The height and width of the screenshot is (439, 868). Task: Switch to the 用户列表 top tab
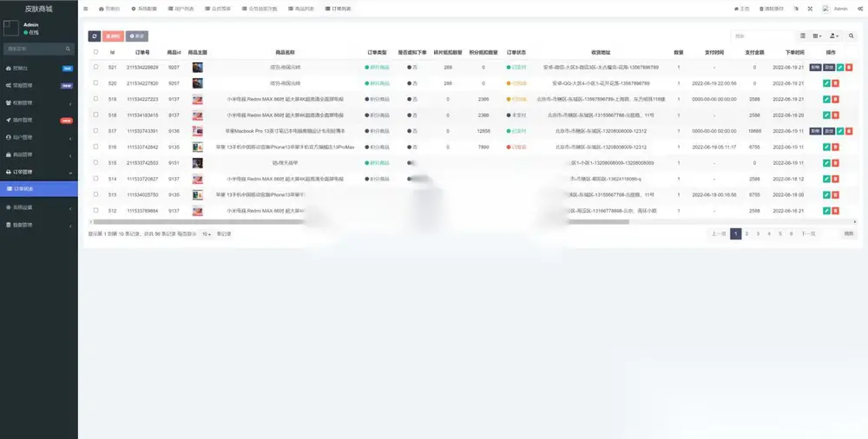(181, 9)
